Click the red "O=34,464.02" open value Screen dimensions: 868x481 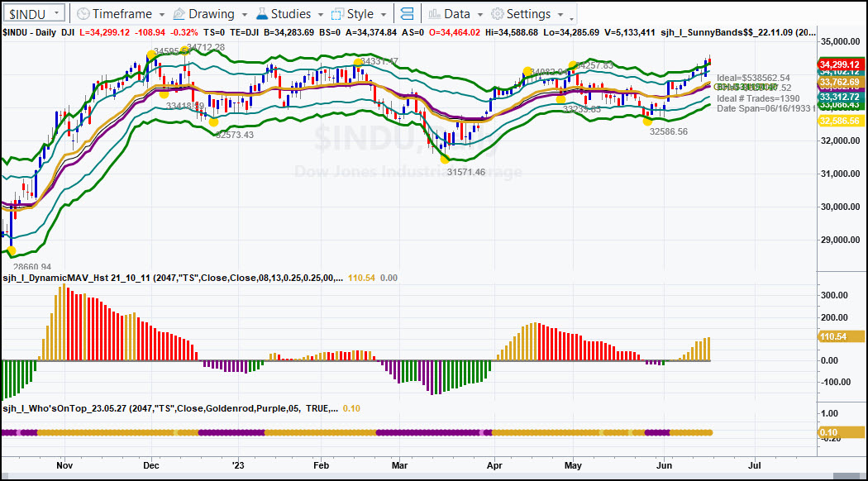455,33
